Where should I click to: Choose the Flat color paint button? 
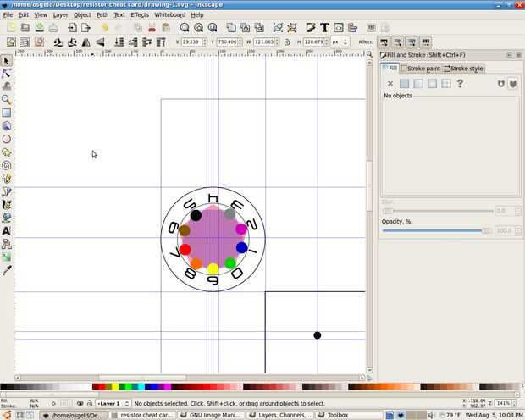[x=404, y=84]
